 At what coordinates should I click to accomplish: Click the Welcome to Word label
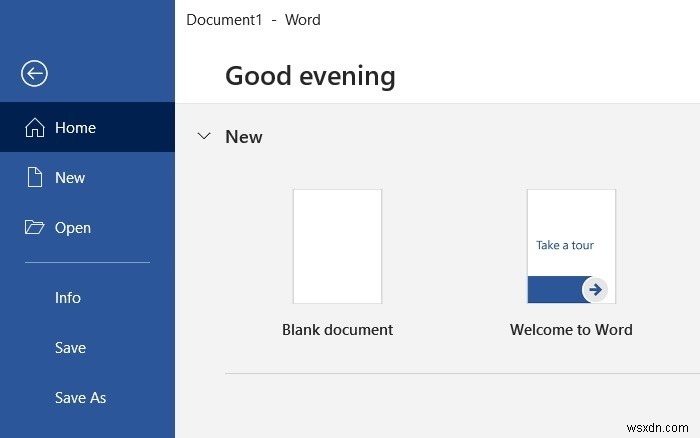[571, 330]
